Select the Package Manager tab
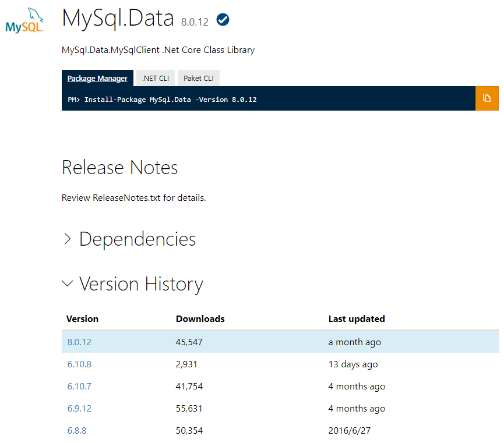 pos(97,77)
